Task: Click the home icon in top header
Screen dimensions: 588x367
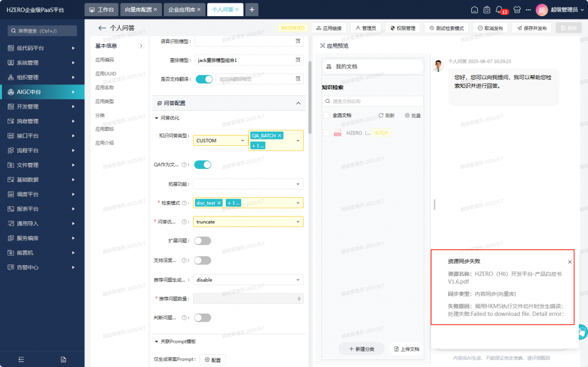Action: coord(474,10)
